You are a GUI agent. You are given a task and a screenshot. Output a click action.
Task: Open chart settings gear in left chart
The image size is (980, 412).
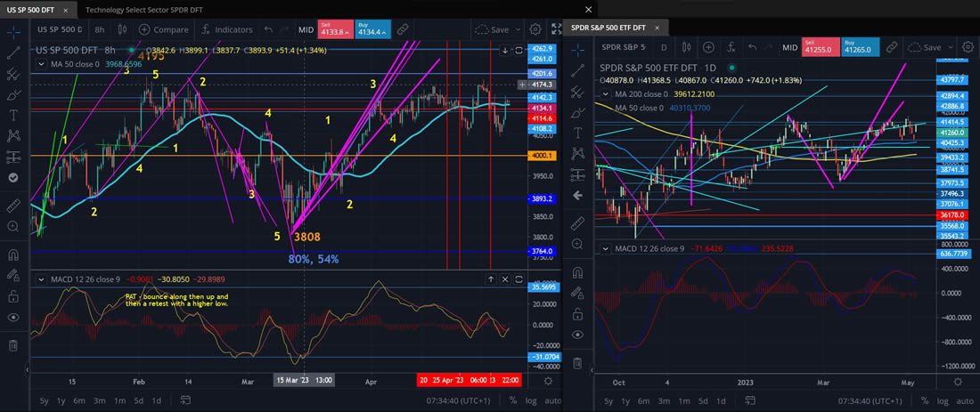[x=535, y=29]
